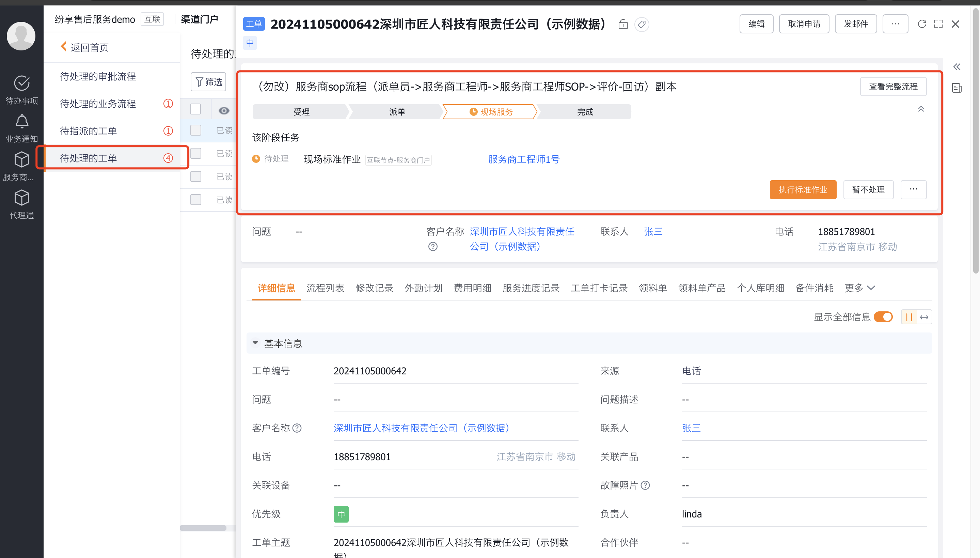Image resolution: width=980 pixels, height=558 pixels.
Task: Click the refresh icon in the header
Action: pos(922,24)
